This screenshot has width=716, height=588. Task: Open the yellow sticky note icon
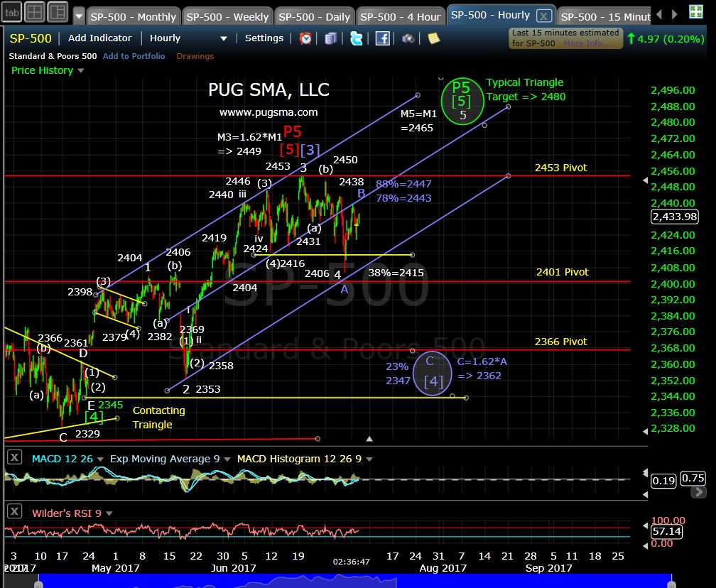click(433, 38)
